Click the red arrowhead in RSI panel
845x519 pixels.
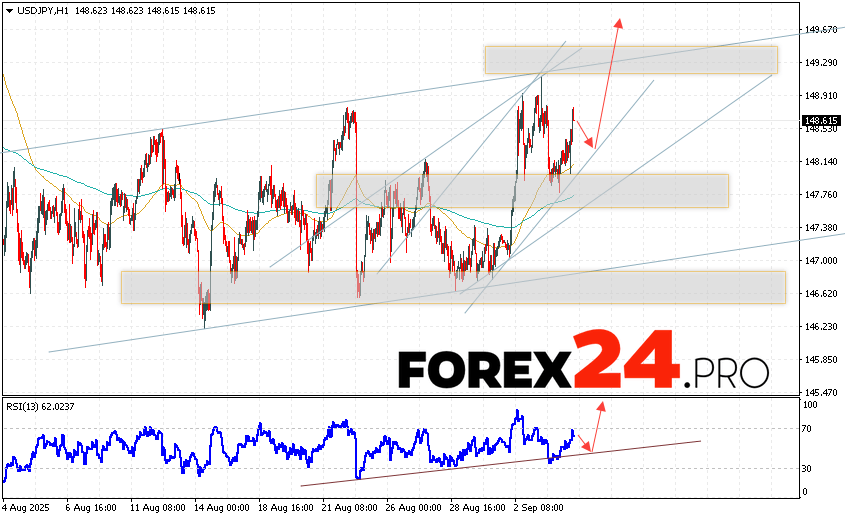[601, 406]
